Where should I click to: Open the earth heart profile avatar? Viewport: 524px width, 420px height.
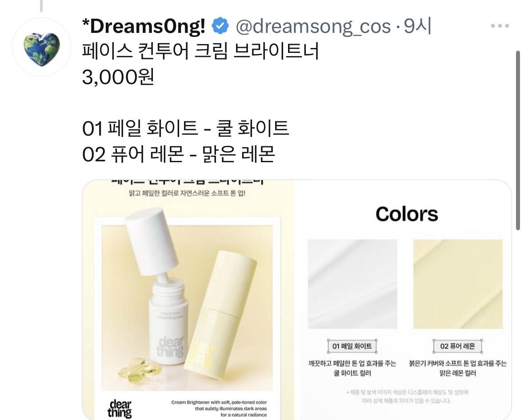click(41, 47)
